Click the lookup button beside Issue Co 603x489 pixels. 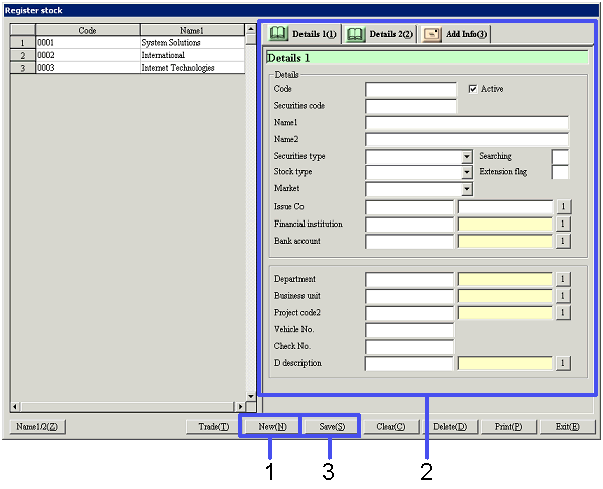pyautogui.click(x=563, y=207)
